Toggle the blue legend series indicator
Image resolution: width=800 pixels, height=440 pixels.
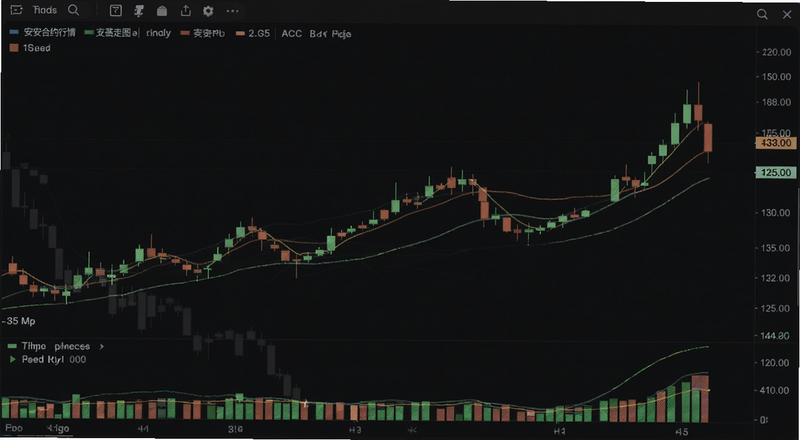pyautogui.click(x=14, y=33)
